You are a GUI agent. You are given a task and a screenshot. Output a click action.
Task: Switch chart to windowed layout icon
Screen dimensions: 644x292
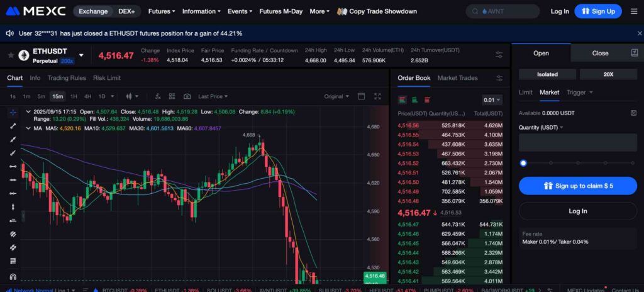click(x=362, y=96)
